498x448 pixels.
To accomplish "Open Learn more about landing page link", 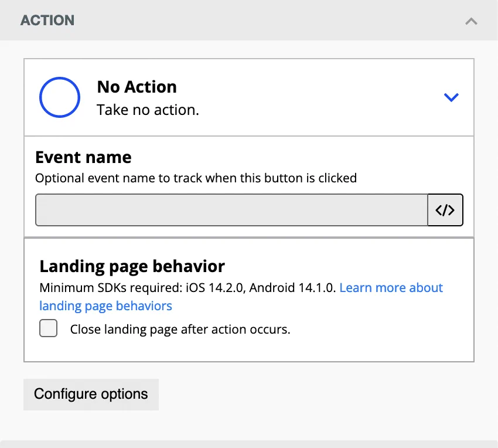I will coord(391,288).
